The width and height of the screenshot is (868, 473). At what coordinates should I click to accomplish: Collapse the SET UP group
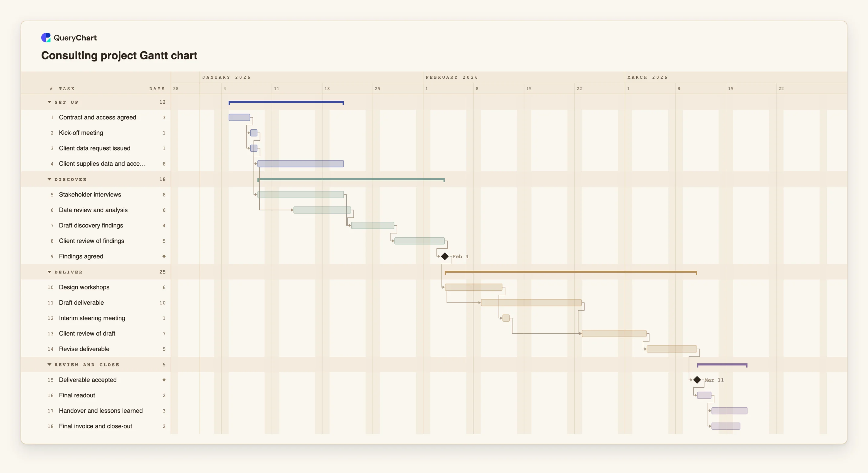(x=50, y=102)
